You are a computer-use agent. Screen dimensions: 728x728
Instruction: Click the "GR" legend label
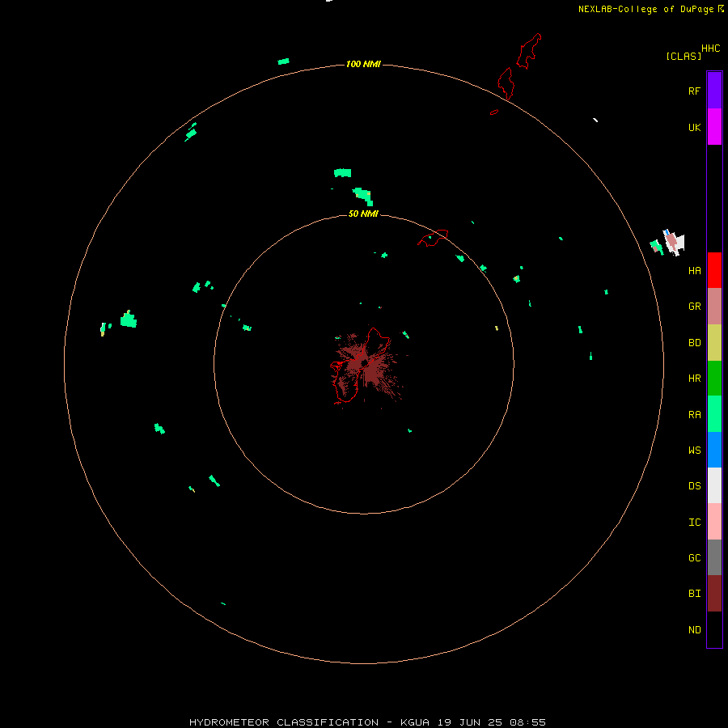(x=694, y=307)
